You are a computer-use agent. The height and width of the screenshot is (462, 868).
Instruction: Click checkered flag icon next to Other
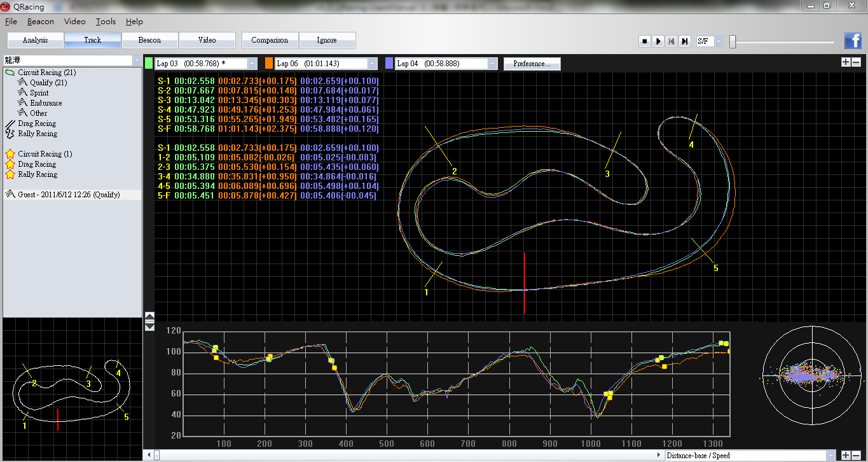pyautogui.click(x=23, y=113)
